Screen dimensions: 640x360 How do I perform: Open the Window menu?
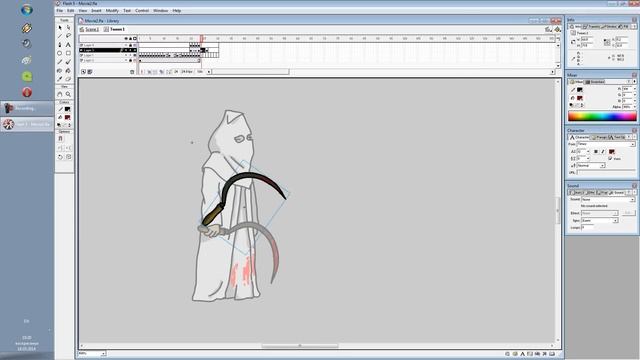point(160,11)
